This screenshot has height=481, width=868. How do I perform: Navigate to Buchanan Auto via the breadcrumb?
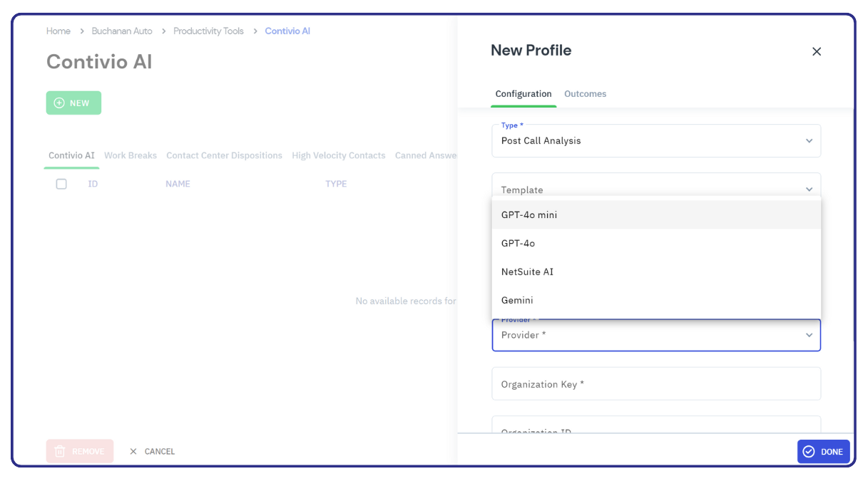(x=122, y=31)
